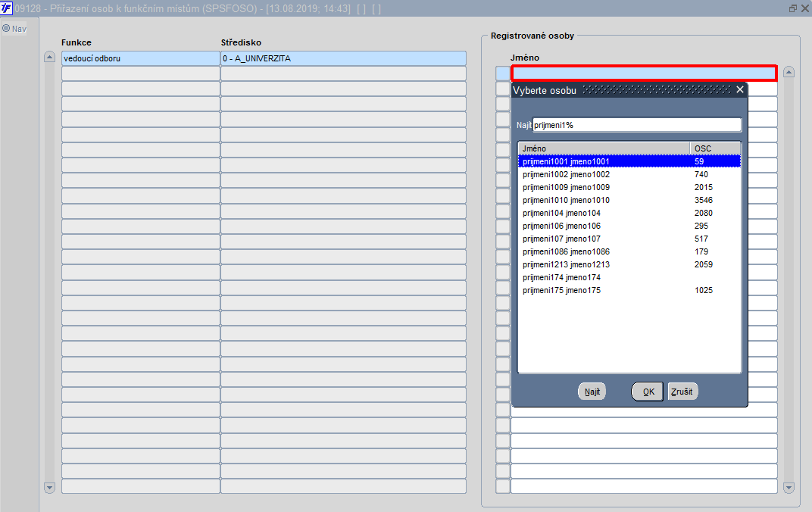Viewport: 812px width, 512px height.
Task: Click the Najít button in dialog
Action: point(592,392)
